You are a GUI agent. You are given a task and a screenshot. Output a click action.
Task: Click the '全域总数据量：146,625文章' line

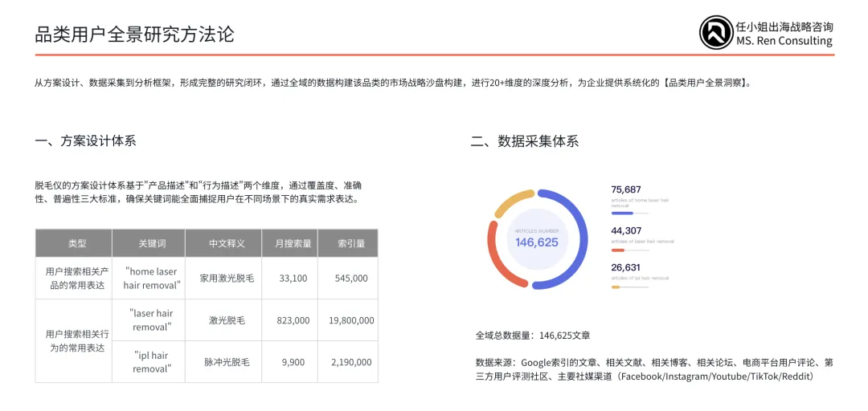(x=533, y=336)
